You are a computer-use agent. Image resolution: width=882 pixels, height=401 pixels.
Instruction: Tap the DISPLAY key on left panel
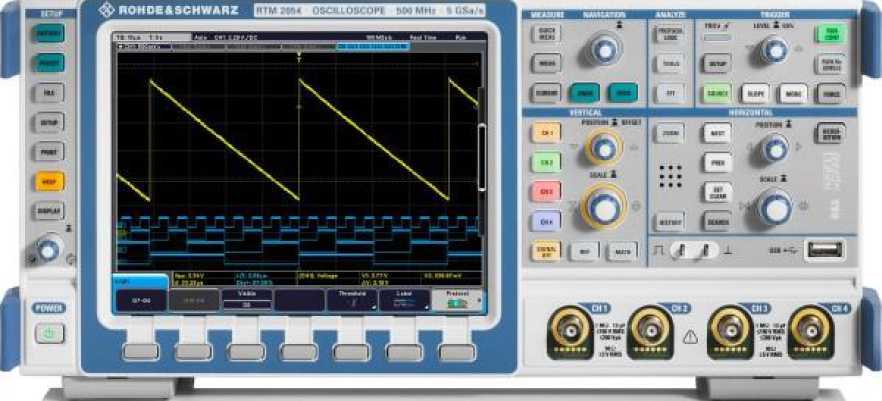click(50, 210)
